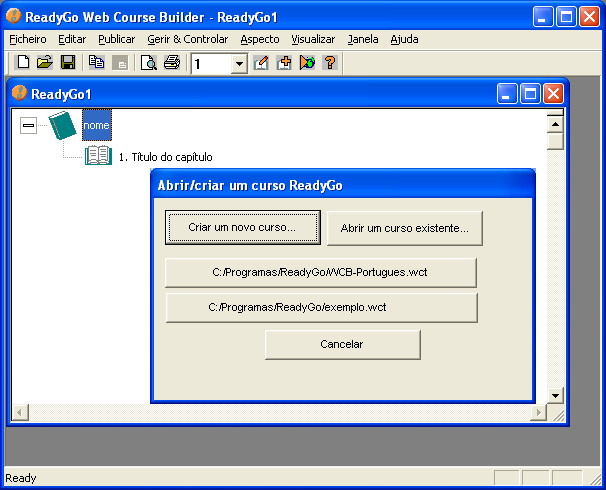Click the Print toolbar icon

(x=172, y=63)
